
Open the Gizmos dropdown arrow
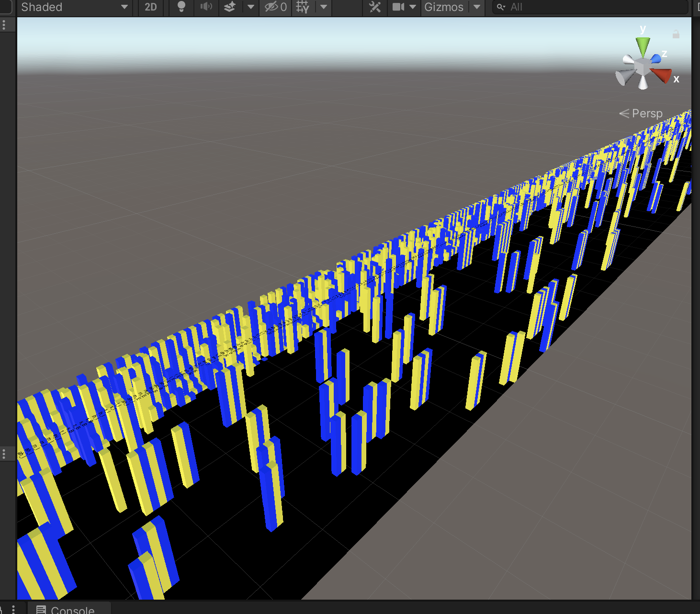click(x=477, y=7)
